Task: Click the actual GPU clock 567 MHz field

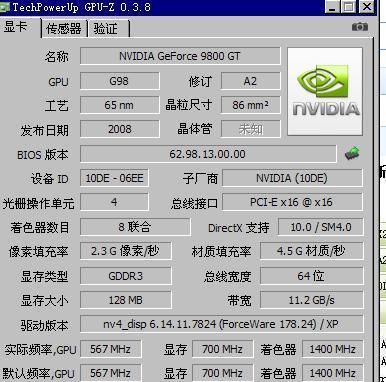Action: pyautogui.click(x=111, y=349)
